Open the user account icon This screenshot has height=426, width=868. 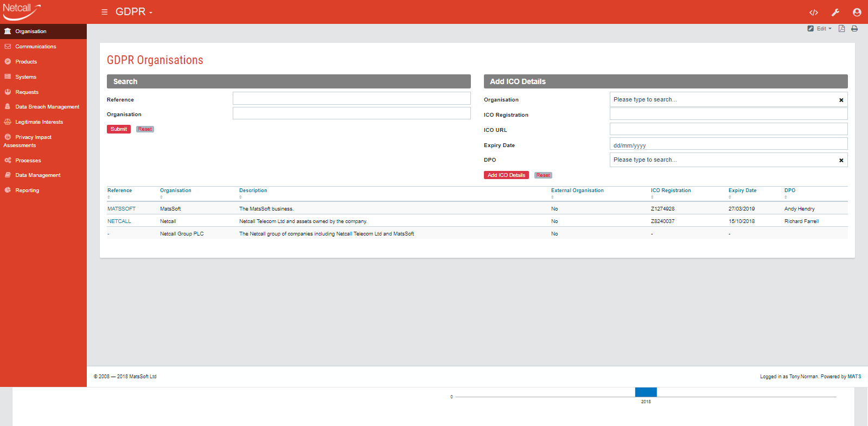(857, 12)
